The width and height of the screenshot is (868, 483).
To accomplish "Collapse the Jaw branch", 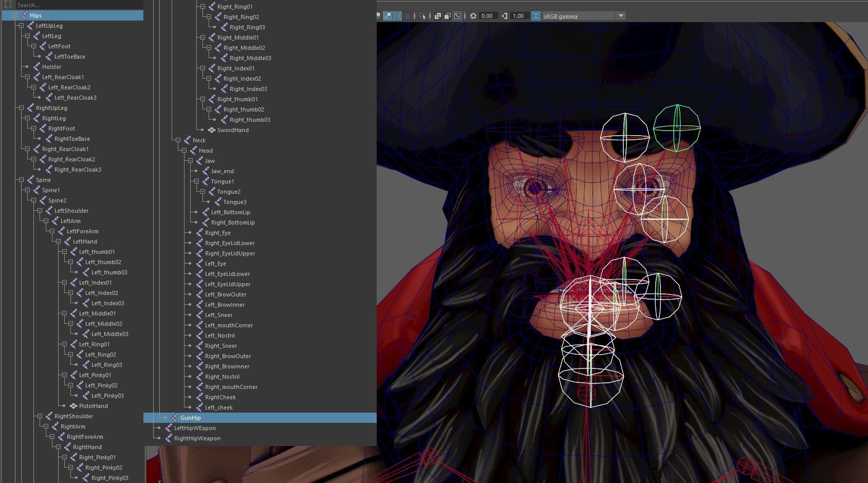I will click(x=190, y=161).
